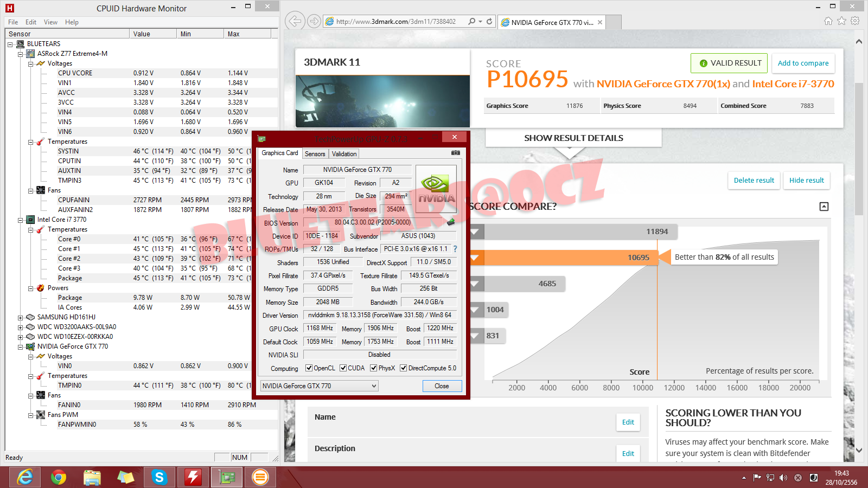868x488 pixels.
Task: Click the VALID RESULT button
Action: tap(729, 63)
